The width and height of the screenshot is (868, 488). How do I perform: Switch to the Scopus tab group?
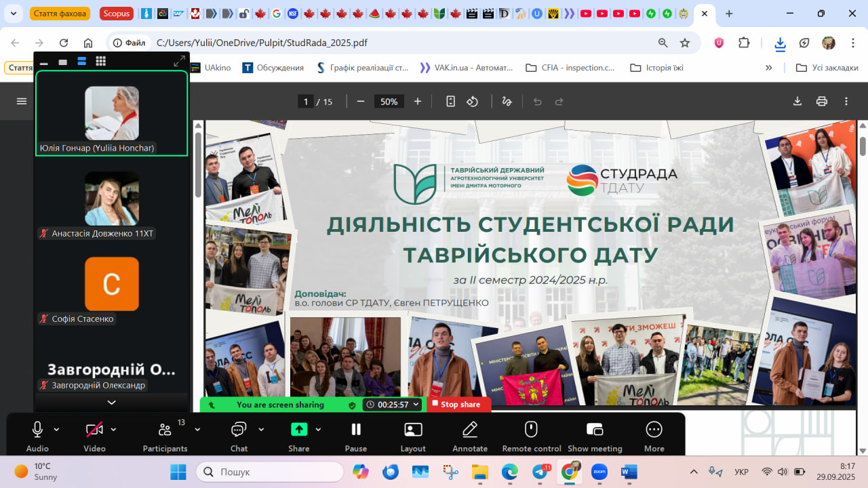tap(117, 14)
